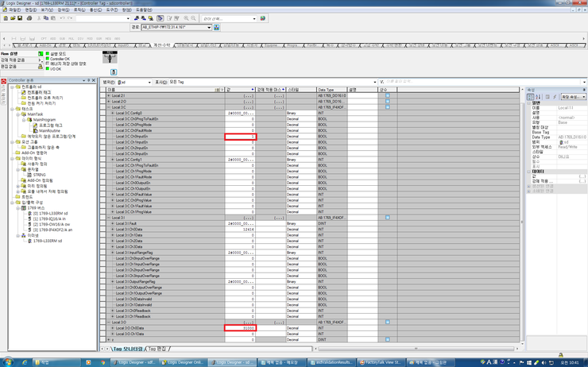The height and width of the screenshot is (367, 588).
Task: Pin the Controller organizer panel
Action: 89,80
